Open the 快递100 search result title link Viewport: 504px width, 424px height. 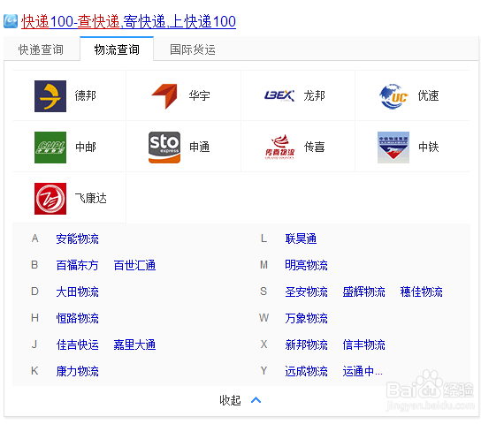[x=128, y=22]
